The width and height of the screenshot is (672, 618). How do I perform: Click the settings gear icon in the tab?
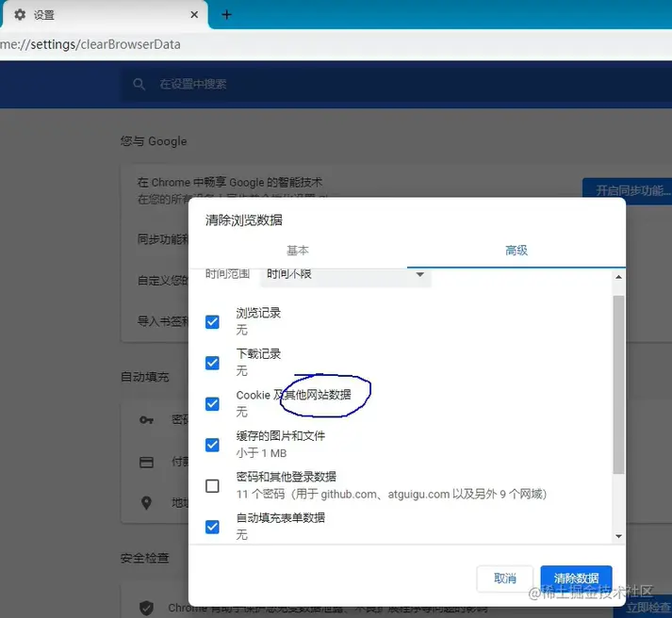pyautogui.click(x=20, y=14)
